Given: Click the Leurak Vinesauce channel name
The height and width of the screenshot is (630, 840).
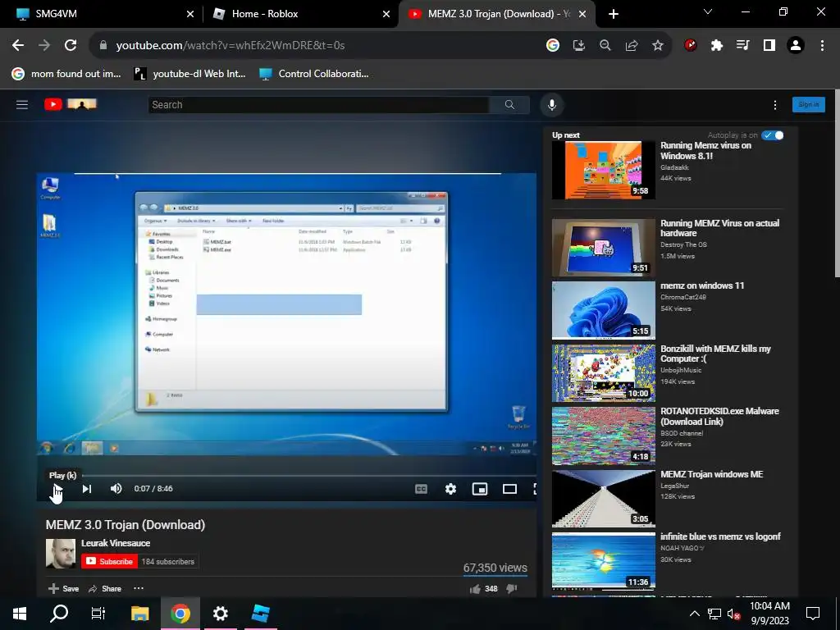Looking at the screenshot, I should coord(116,543).
